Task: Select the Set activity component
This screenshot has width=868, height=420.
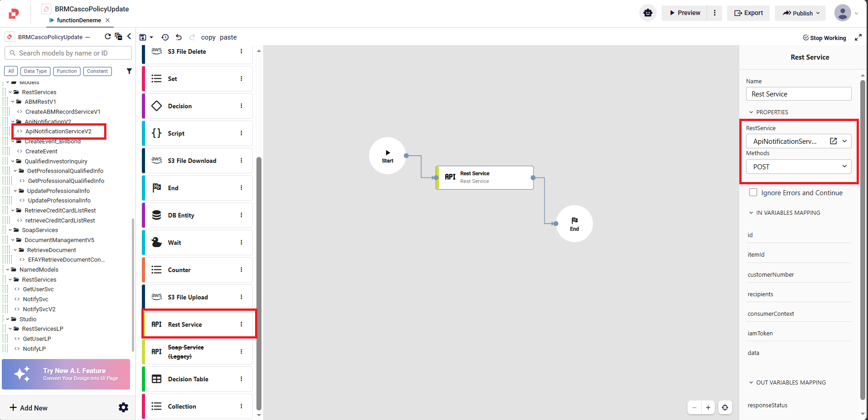Action: coord(197,79)
